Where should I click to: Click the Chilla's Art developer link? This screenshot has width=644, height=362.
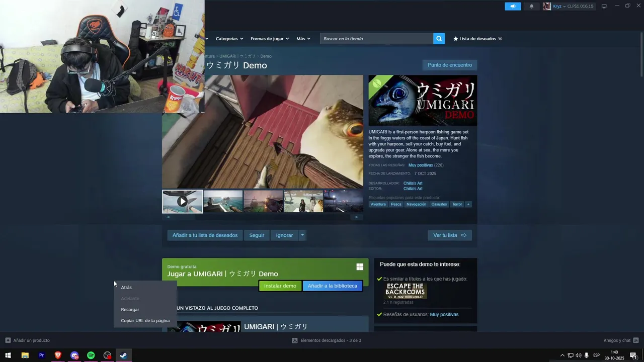coord(413,184)
